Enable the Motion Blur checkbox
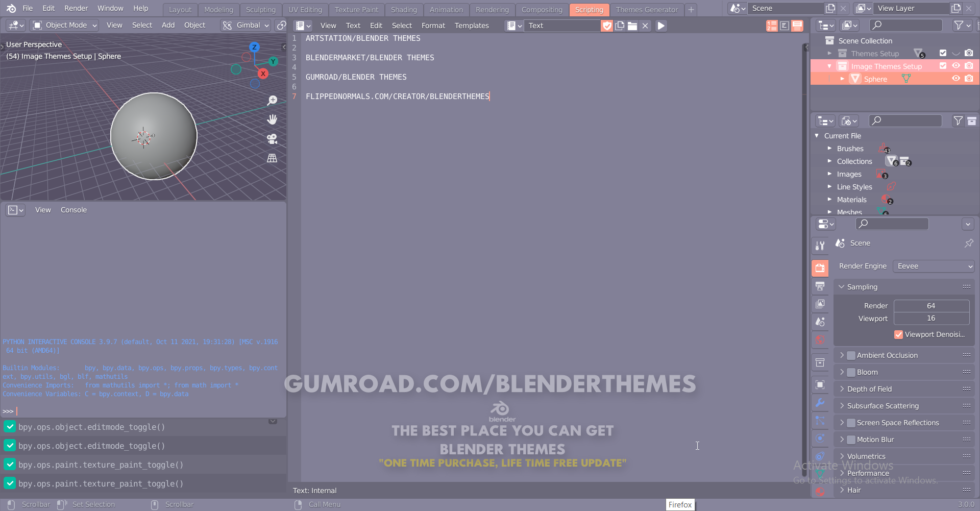 coord(851,440)
